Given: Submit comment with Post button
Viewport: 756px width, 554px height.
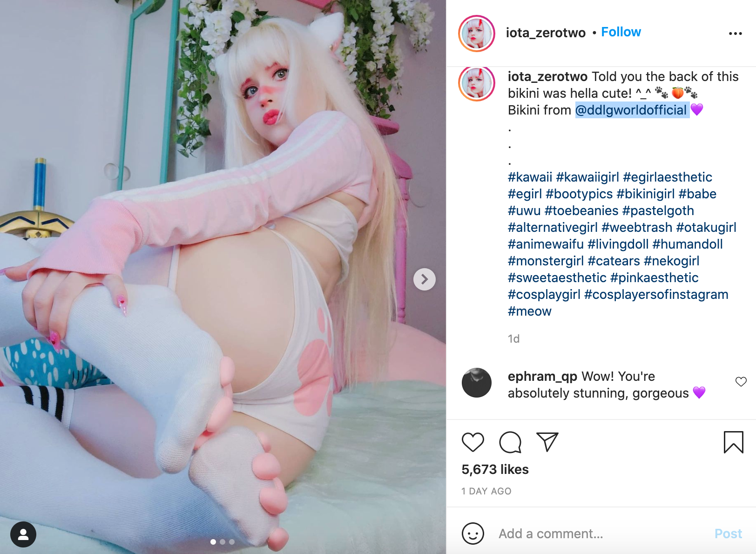Looking at the screenshot, I should tap(728, 534).
